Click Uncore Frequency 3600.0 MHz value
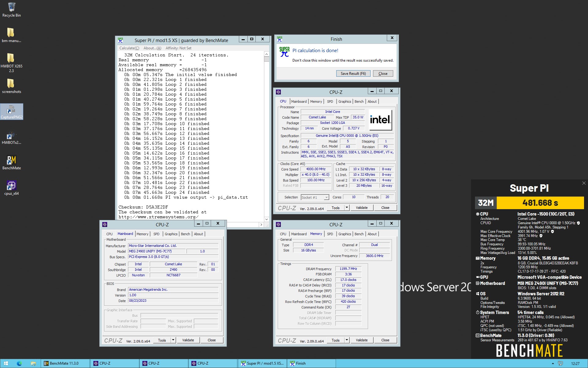This screenshot has width=588, height=368. pyautogui.click(x=374, y=256)
